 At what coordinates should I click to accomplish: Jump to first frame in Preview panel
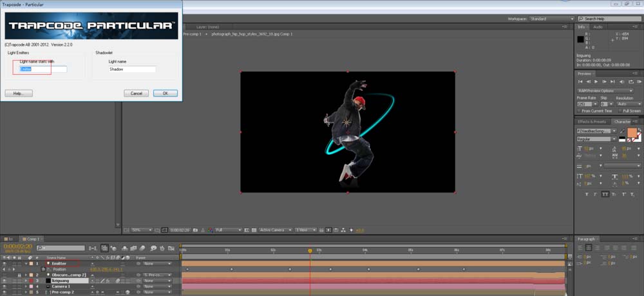click(580, 81)
